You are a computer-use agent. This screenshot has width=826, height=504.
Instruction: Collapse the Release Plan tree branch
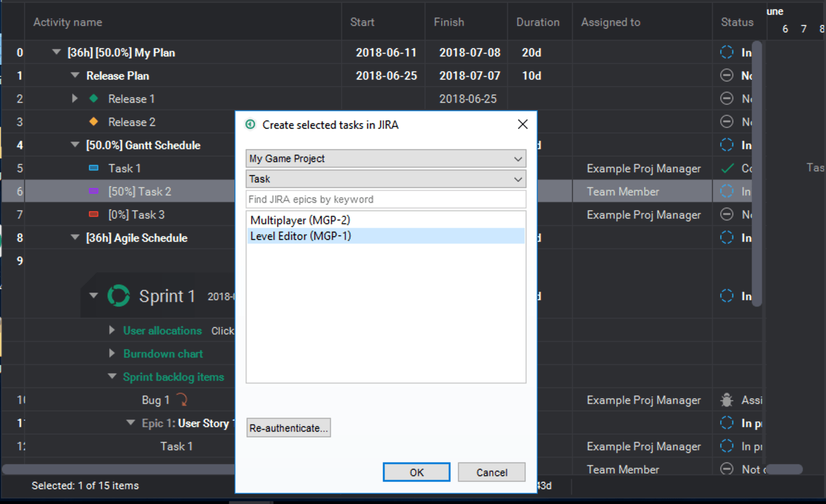tap(75, 75)
